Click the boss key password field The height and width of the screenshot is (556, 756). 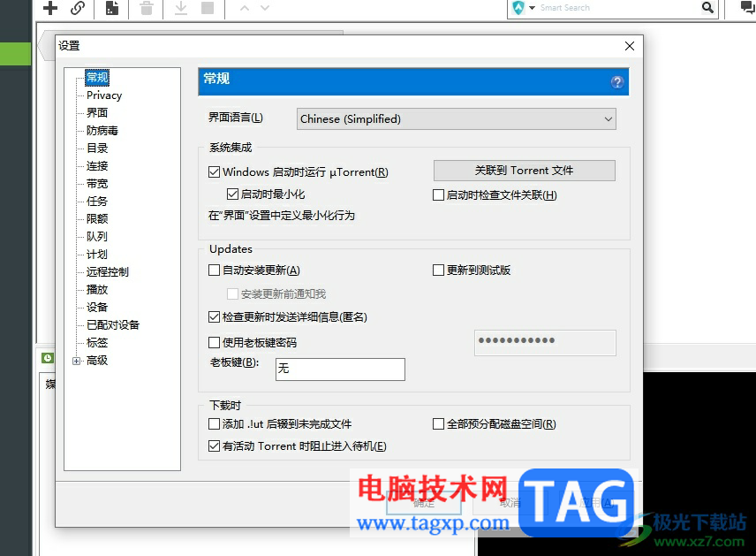(545, 343)
